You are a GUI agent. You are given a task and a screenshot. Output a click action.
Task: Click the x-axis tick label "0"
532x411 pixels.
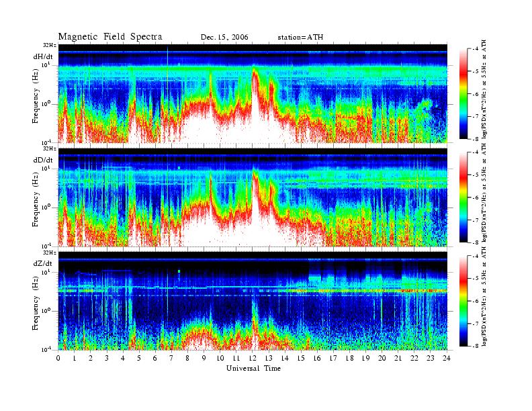58,359
